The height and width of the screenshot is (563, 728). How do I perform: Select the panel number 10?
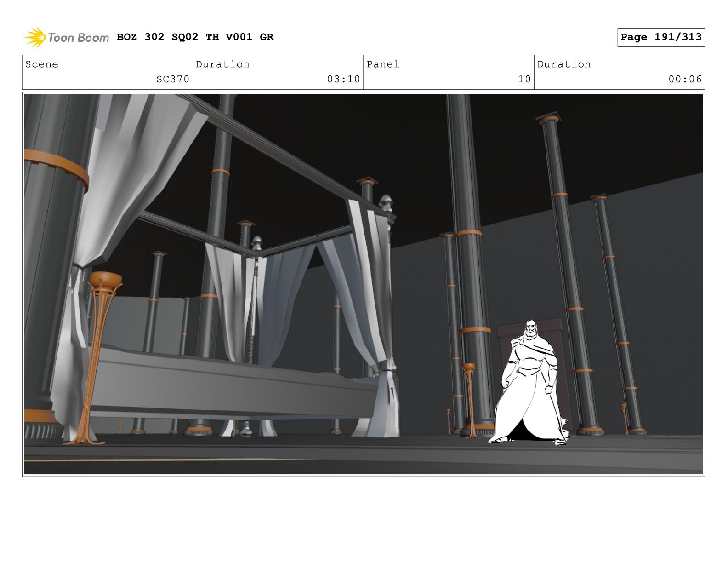pyautogui.click(x=524, y=79)
